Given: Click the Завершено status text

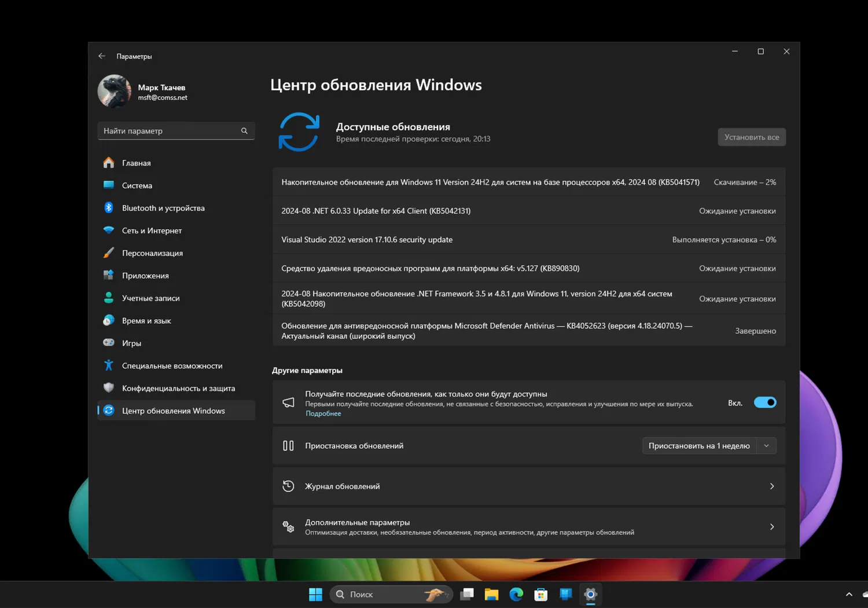Looking at the screenshot, I should 755,331.
